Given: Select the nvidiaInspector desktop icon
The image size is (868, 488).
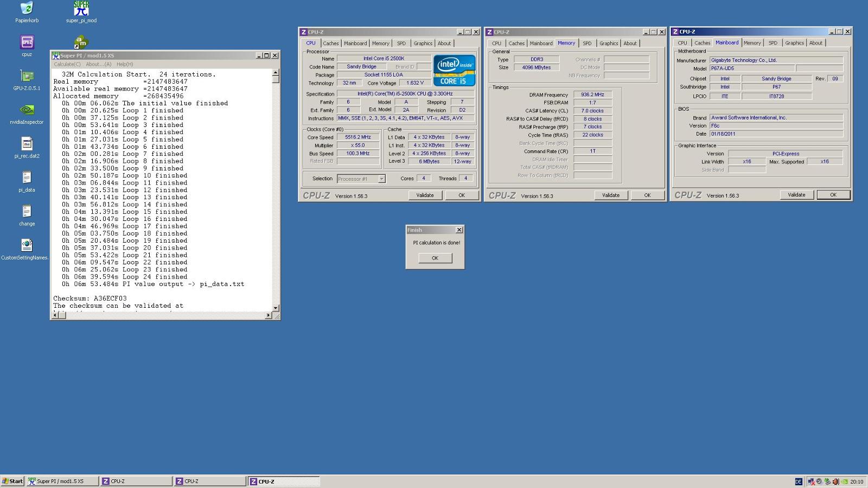Looking at the screenshot, I should click(27, 110).
